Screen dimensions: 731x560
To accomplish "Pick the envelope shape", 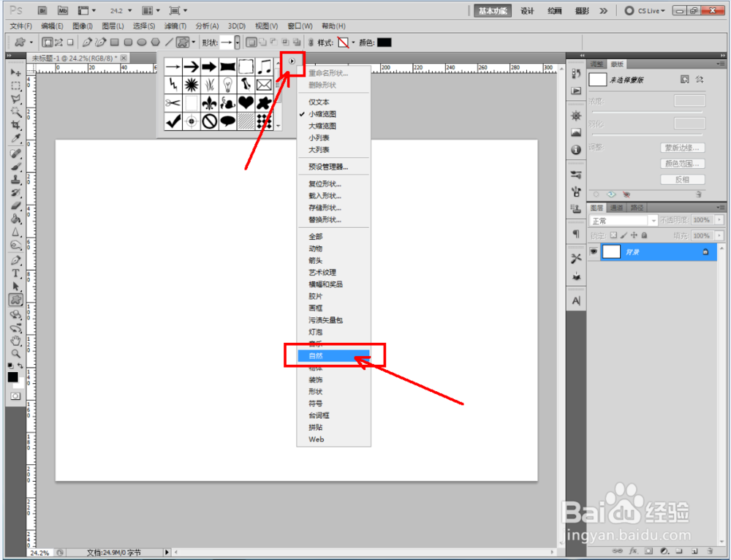I will click(x=264, y=84).
